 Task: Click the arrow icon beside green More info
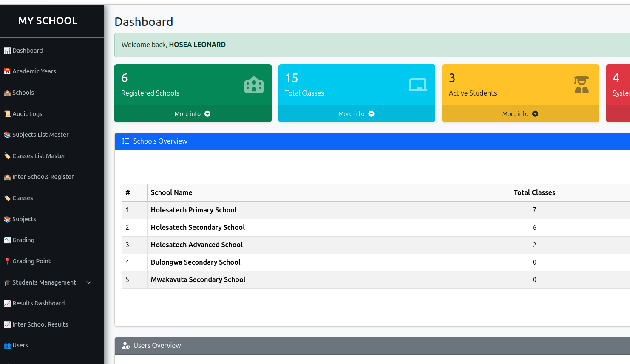pos(207,114)
